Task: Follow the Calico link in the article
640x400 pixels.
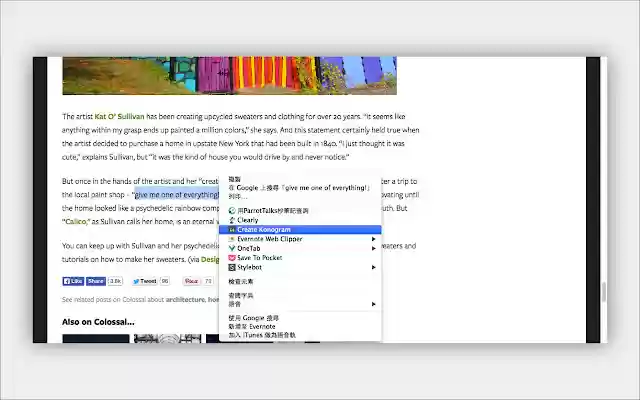Action: click(76, 221)
